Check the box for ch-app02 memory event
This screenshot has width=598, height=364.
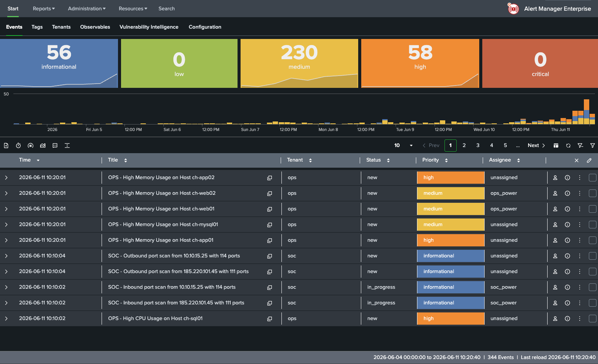(593, 178)
